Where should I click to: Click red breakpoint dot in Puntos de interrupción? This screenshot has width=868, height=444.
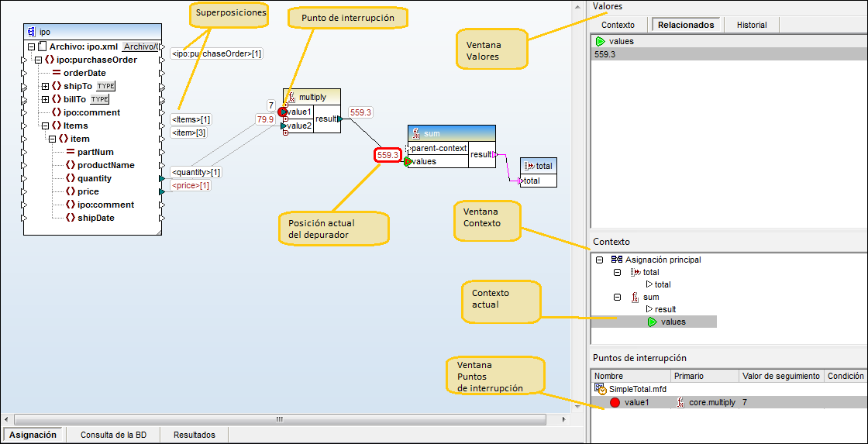pos(615,403)
